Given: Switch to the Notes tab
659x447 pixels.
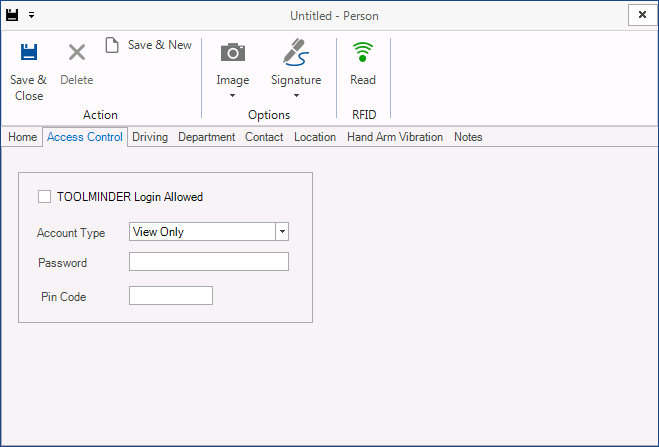Looking at the screenshot, I should point(468,137).
